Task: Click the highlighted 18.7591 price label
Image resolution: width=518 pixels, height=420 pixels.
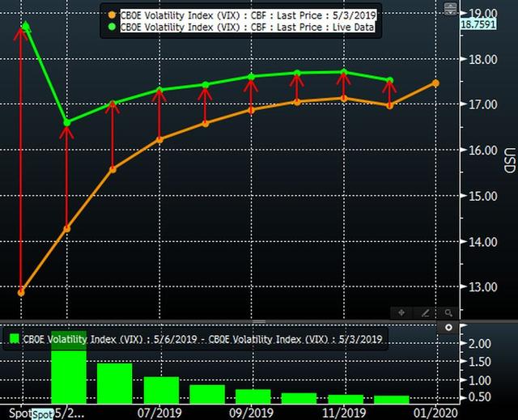Action: [478, 24]
